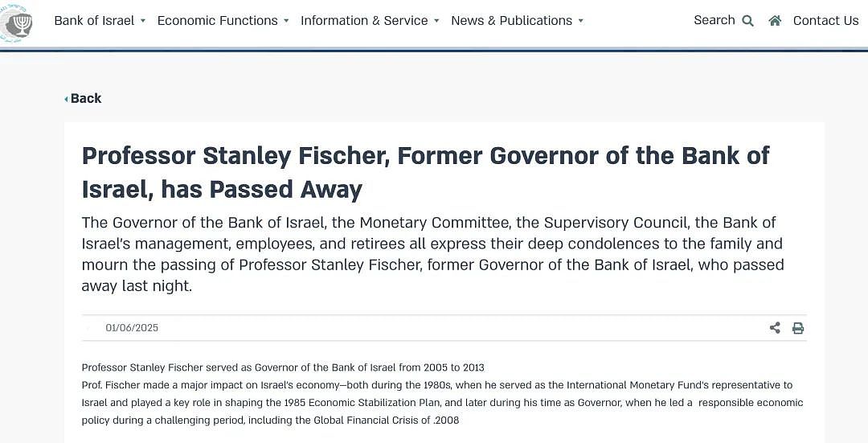
Task: Click the condolences summary paragraph
Action: [432, 254]
